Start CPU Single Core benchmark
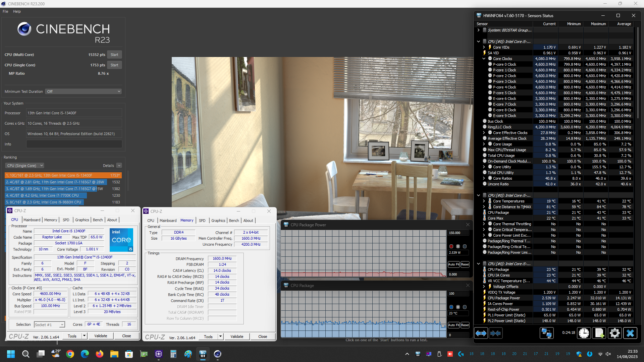The width and height of the screenshot is (644, 362). point(114,65)
